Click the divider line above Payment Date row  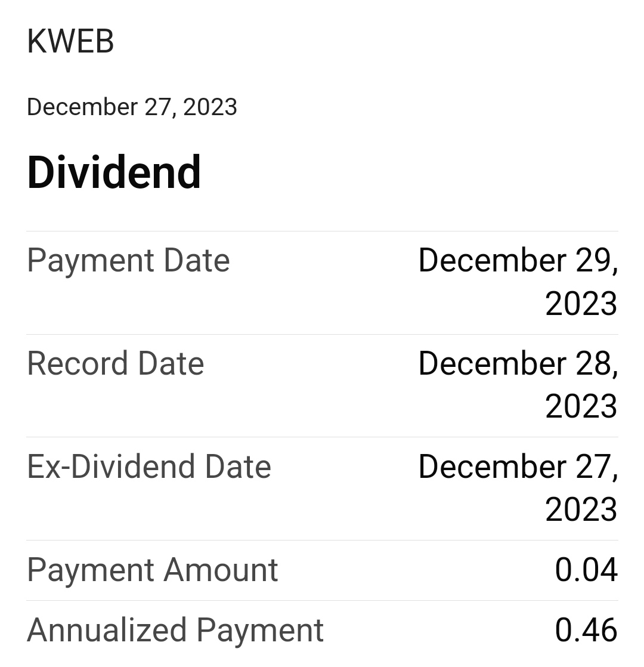point(322,231)
